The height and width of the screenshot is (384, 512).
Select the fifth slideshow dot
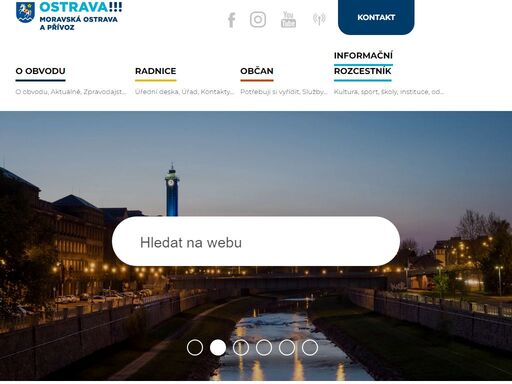[287, 348]
